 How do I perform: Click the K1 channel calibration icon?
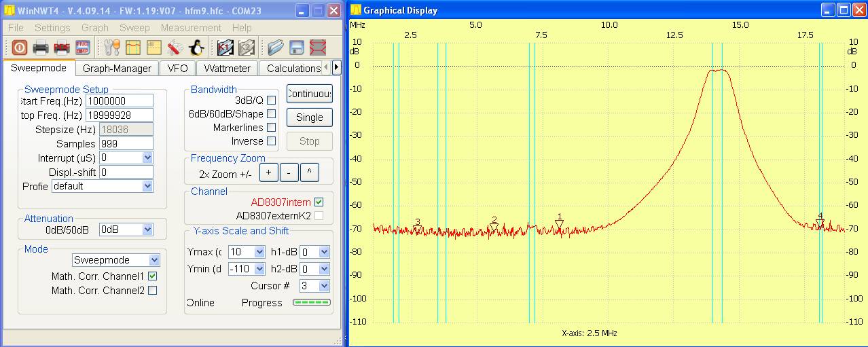tap(225, 48)
